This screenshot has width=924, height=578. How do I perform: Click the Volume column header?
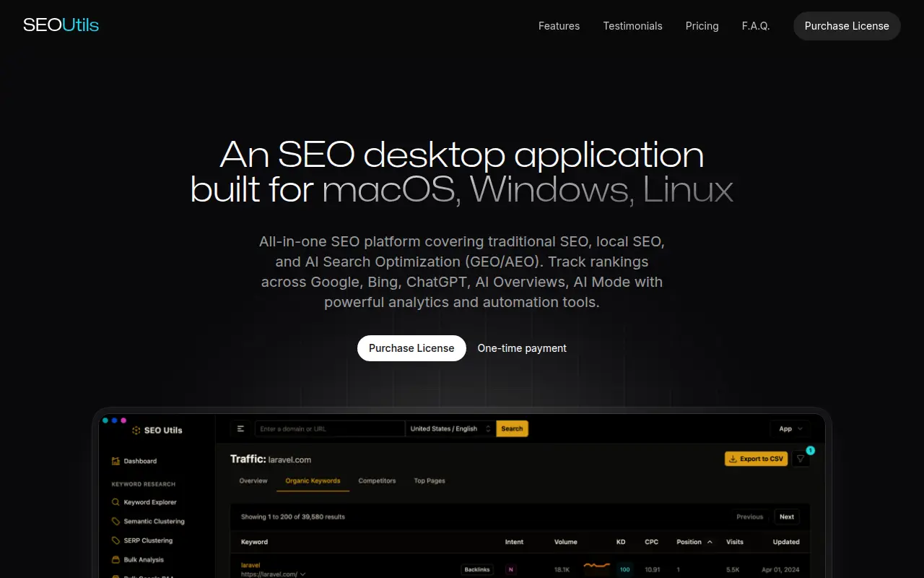[566, 542]
